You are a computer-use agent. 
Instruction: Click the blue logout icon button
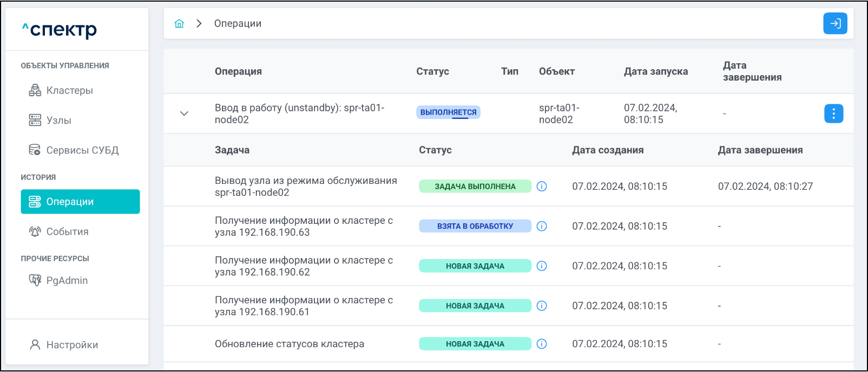click(x=835, y=24)
